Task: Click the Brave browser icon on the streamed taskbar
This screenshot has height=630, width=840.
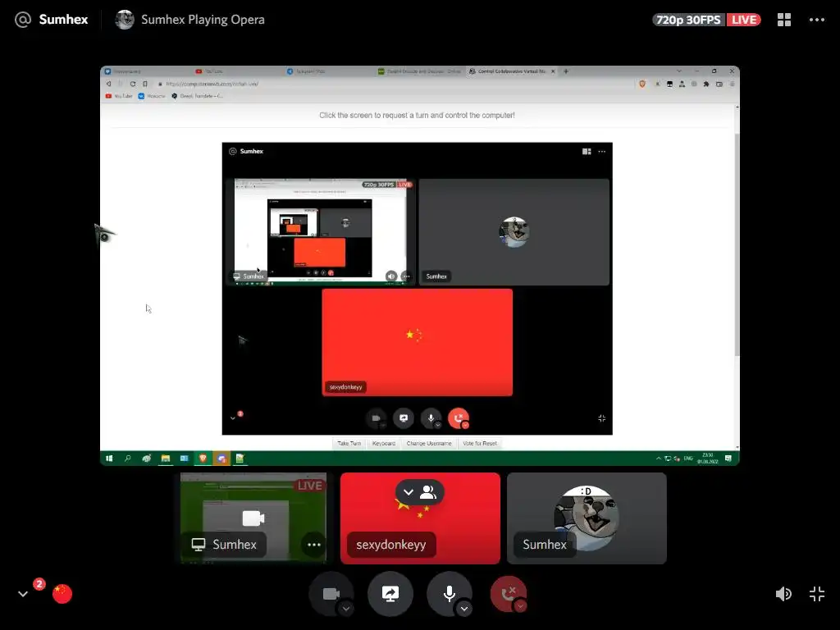Action: click(x=203, y=459)
